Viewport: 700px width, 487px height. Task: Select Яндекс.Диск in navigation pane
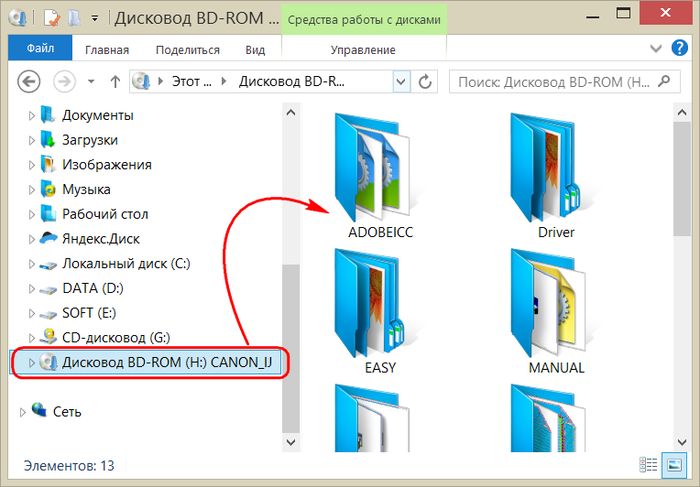pyautogui.click(x=100, y=239)
